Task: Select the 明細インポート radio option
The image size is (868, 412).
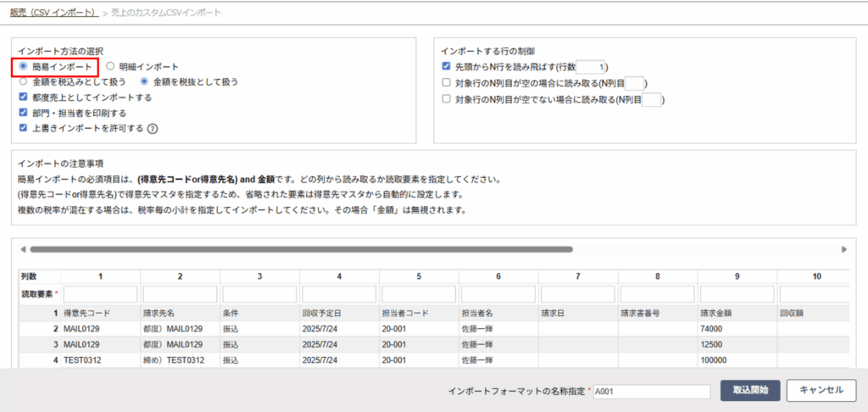Action: 110,66
